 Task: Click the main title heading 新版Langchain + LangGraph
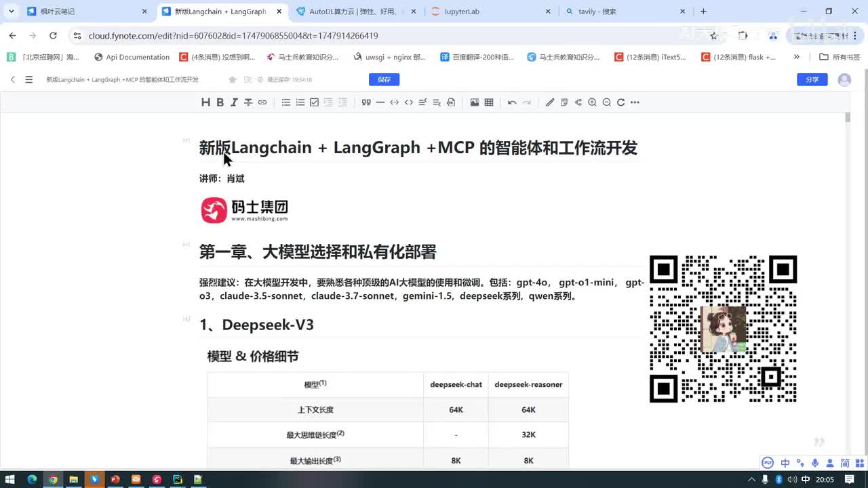pyautogui.click(x=418, y=148)
